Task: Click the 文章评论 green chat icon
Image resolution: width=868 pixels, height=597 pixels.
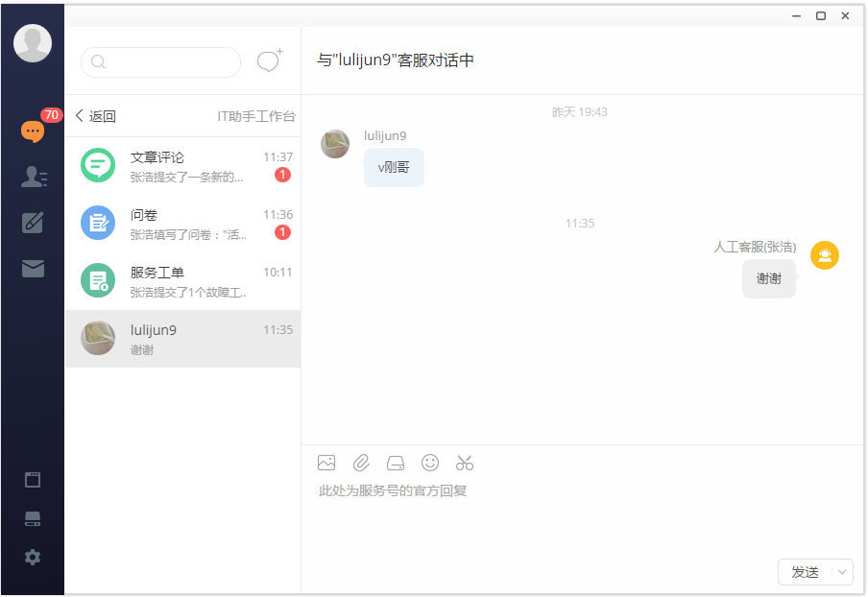Action: [x=98, y=165]
